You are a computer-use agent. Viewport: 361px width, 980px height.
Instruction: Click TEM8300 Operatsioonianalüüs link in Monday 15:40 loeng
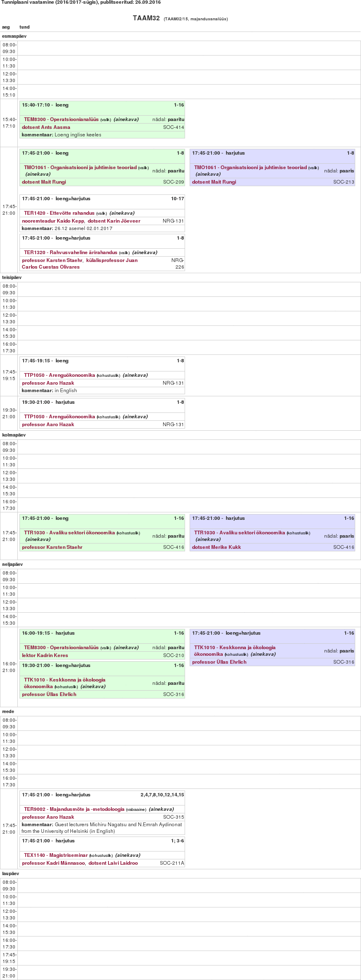tap(61, 119)
